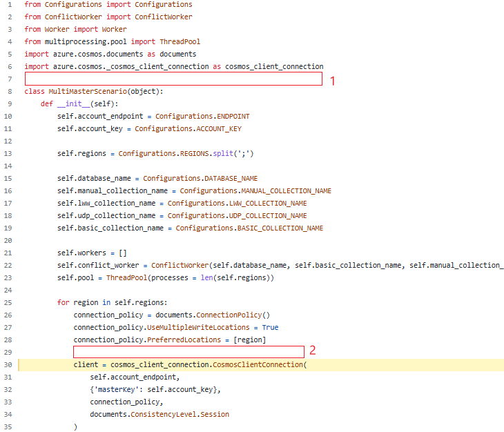Click the 'ConflictWorker' import on line 2

coord(164,17)
